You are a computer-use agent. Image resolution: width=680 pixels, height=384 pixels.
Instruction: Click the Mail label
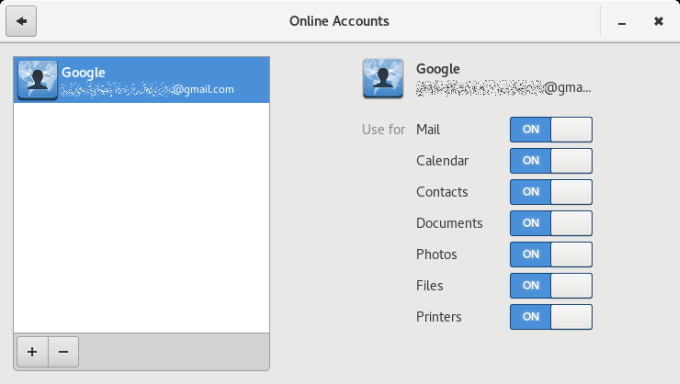pos(428,129)
